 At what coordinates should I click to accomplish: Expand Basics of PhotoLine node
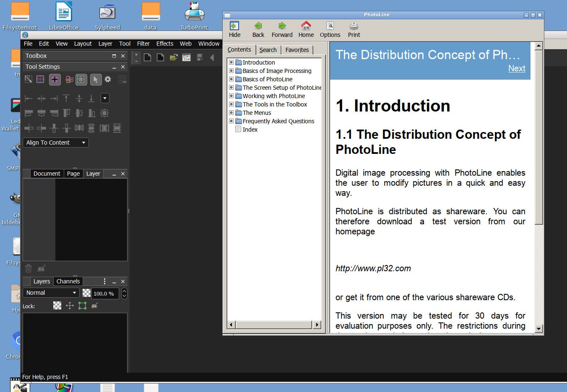pos(231,79)
